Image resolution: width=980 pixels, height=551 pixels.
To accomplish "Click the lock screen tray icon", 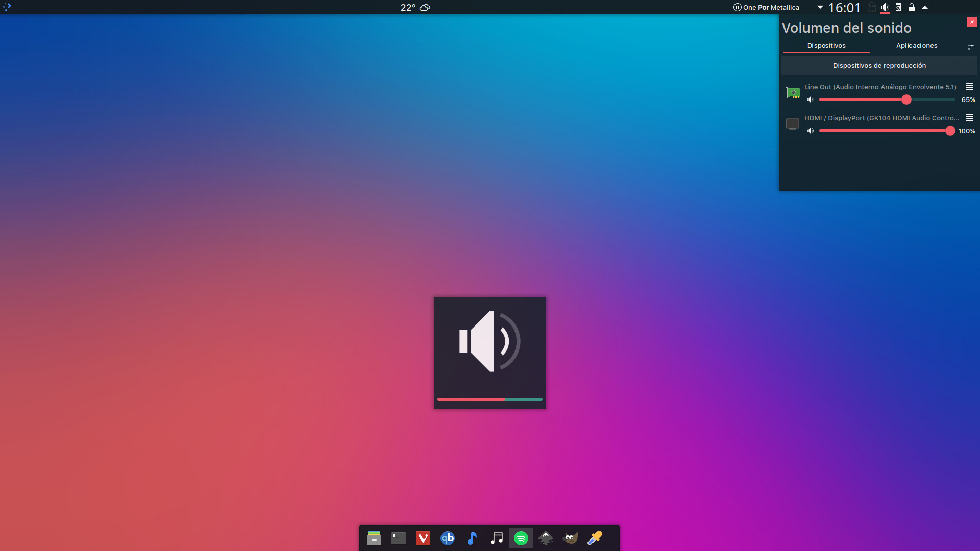I will pos(912,7).
